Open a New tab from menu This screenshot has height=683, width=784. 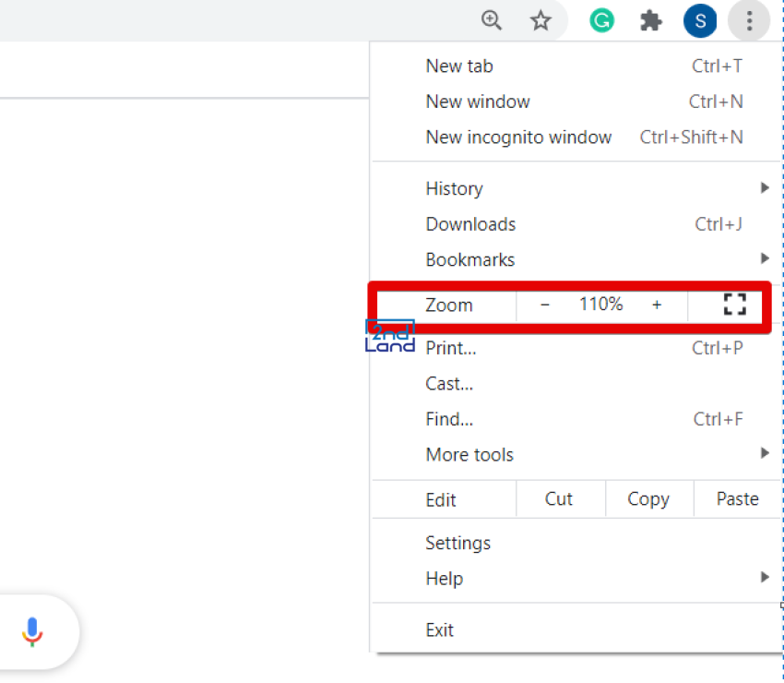(x=576, y=66)
